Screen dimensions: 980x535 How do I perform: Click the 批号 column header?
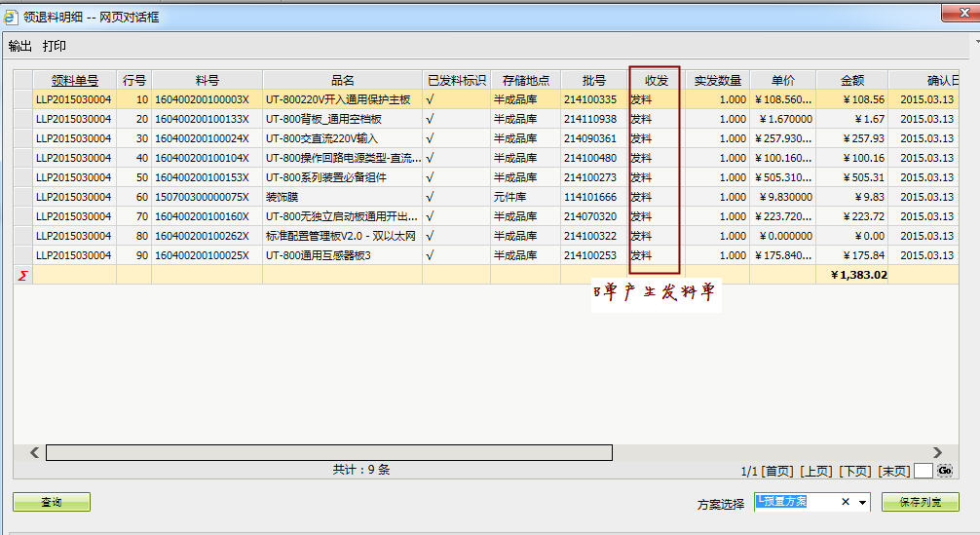(x=594, y=81)
